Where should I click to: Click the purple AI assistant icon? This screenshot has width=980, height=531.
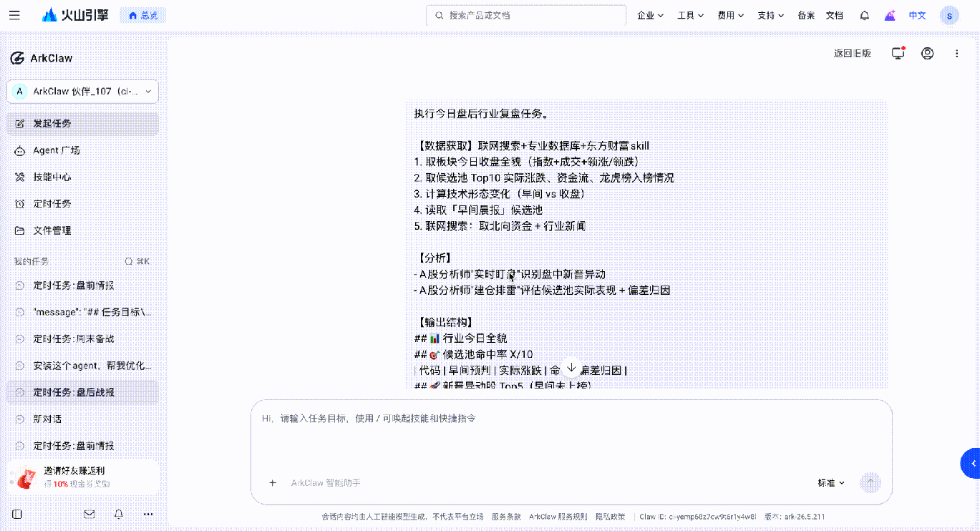click(x=890, y=15)
